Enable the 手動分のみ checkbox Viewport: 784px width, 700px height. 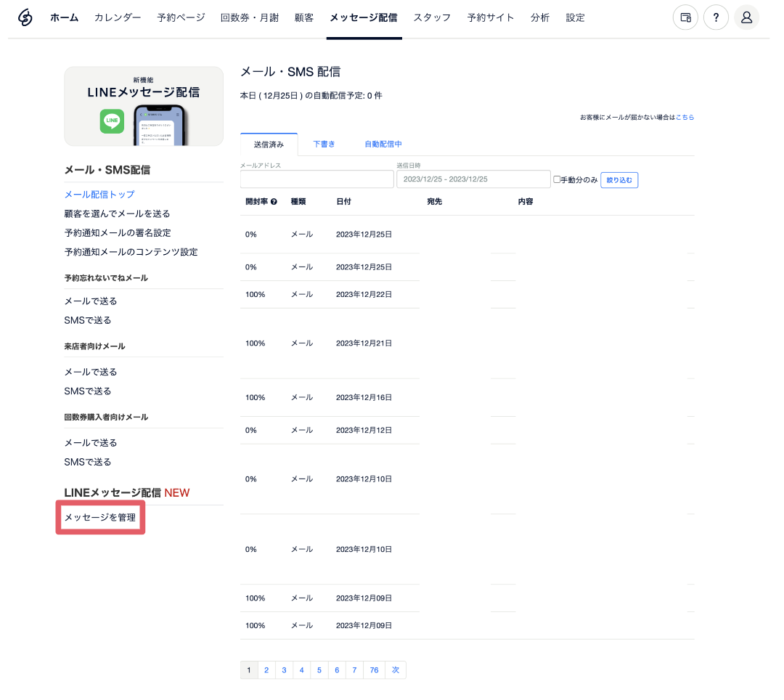tap(557, 179)
